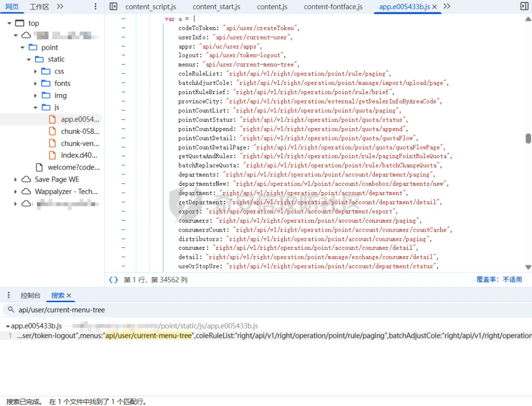This screenshot has width=532, height=406.
Task: Click the logout: api/user/token-logout code line
Action: [232, 55]
